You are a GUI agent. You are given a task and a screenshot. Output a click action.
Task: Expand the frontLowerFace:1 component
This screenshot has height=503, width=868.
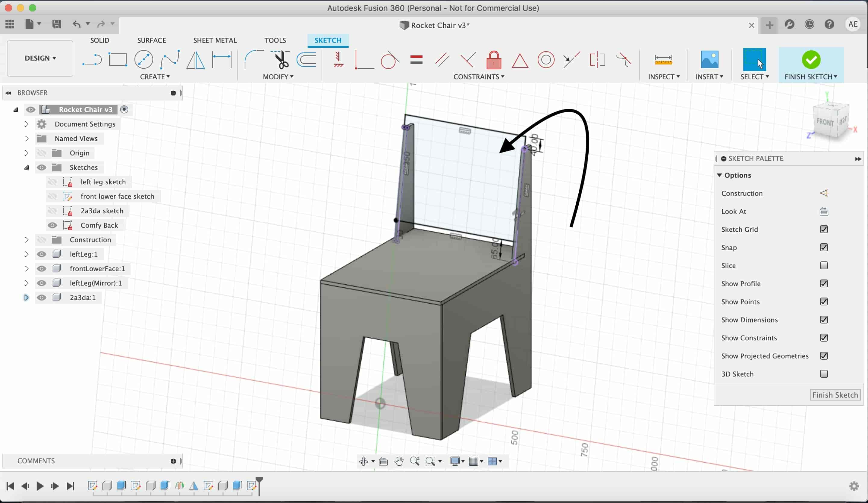[x=26, y=269]
